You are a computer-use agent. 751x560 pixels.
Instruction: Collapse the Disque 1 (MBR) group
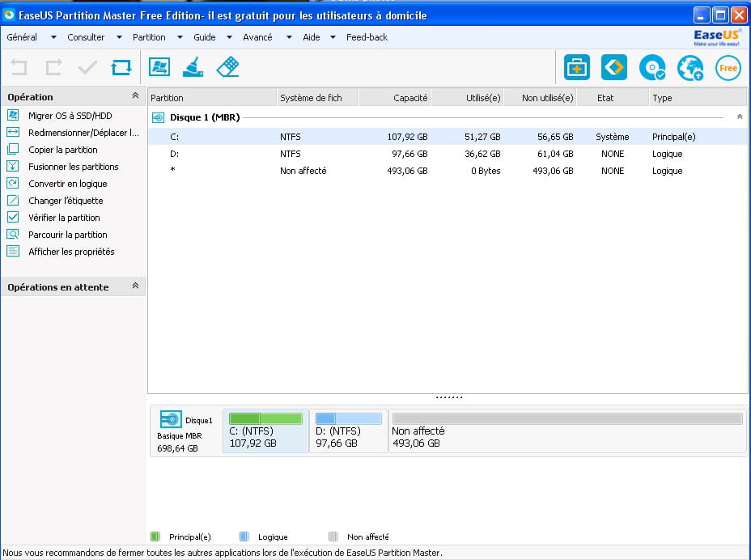click(x=740, y=117)
